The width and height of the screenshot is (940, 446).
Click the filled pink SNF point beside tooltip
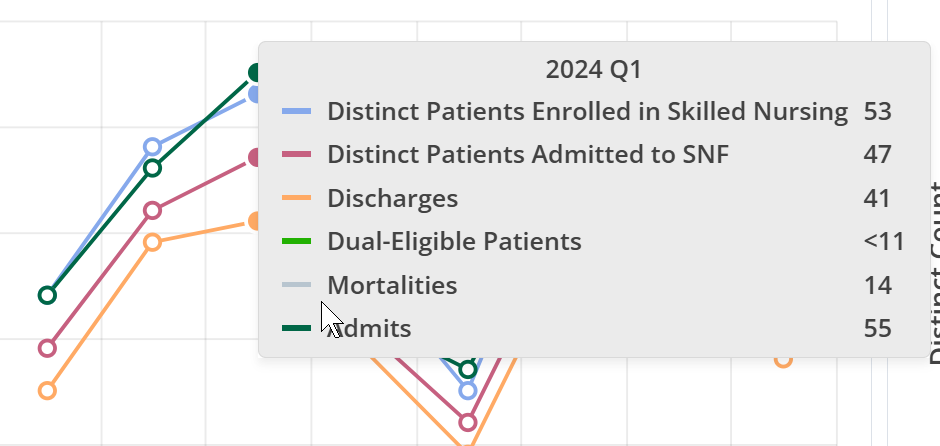coord(254,157)
